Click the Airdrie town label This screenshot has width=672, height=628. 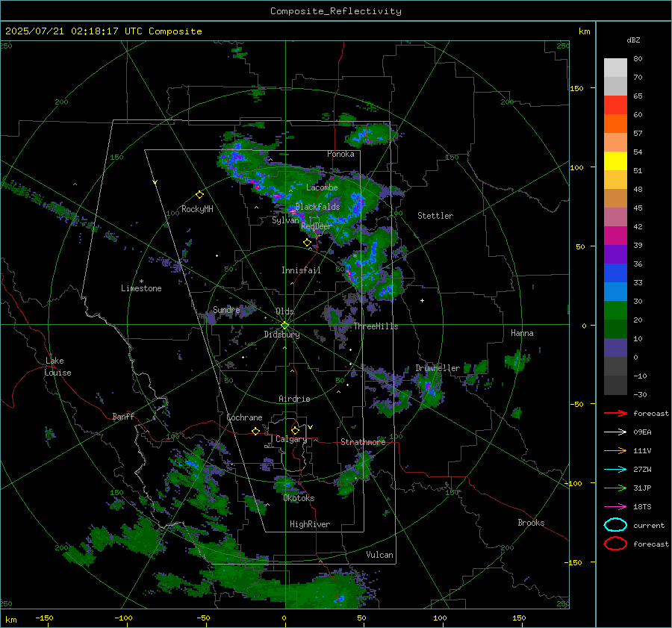[x=294, y=399]
